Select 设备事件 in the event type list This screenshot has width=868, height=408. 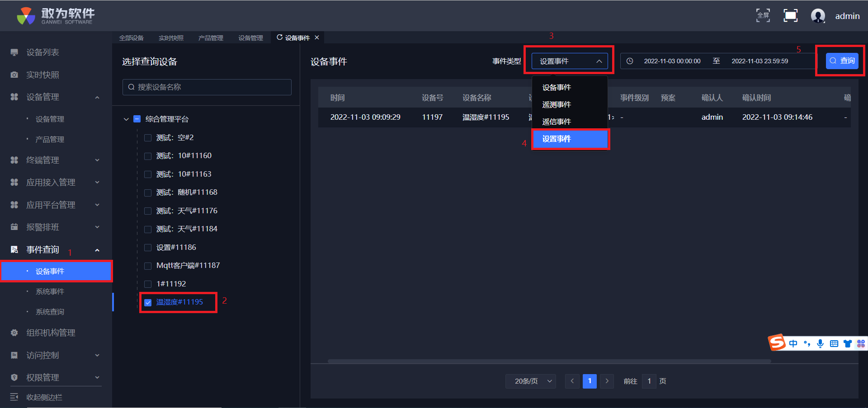[570, 88]
